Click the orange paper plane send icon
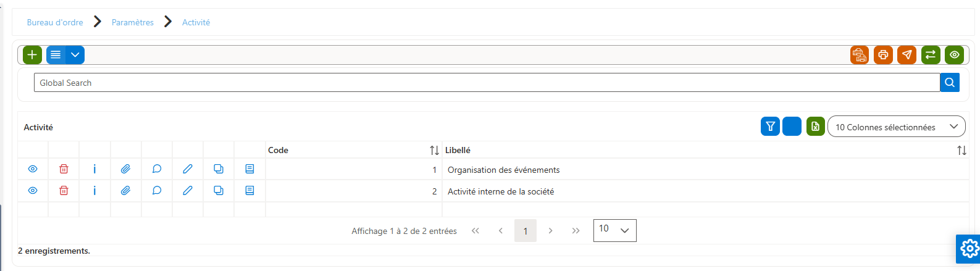This screenshot has width=980, height=271. (x=907, y=55)
